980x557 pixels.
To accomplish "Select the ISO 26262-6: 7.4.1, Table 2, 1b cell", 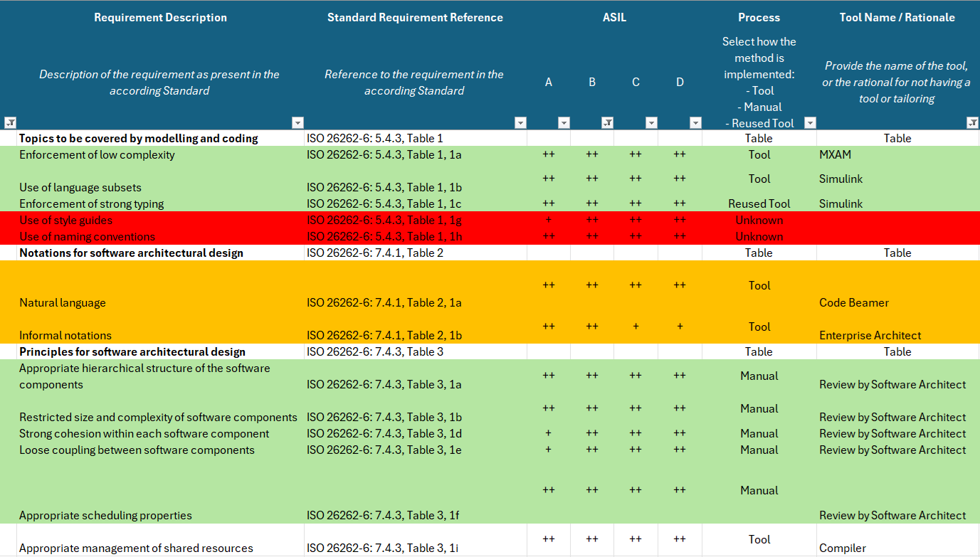I will 384,336.
